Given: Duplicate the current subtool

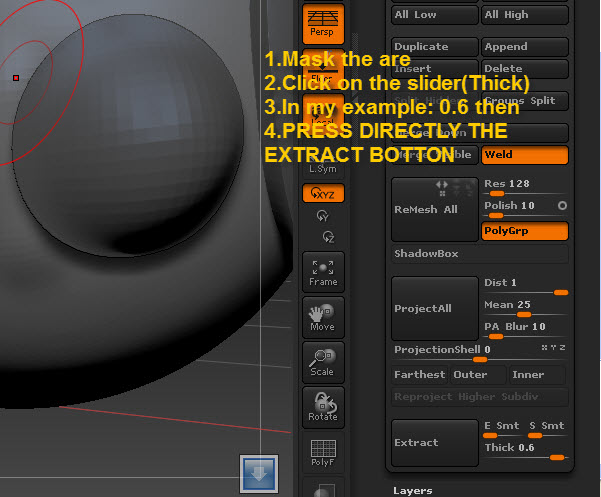Looking at the screenshot, I should pos(435,47).
